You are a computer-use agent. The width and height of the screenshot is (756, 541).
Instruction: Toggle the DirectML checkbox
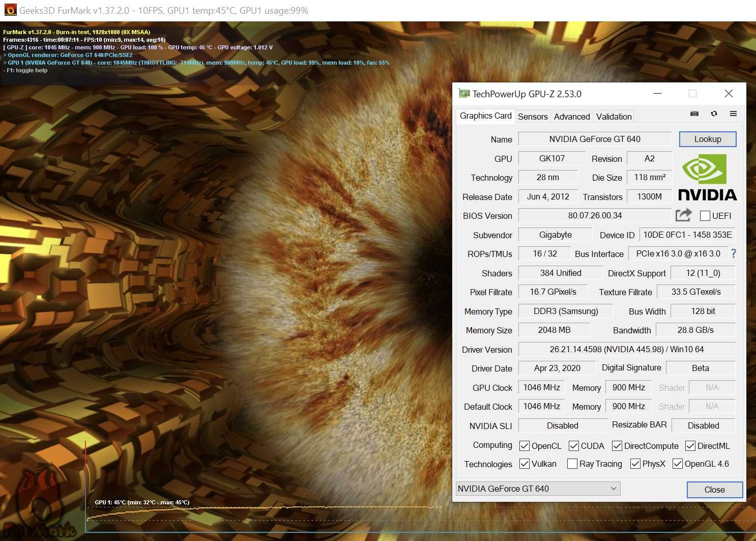pos(690,446)
